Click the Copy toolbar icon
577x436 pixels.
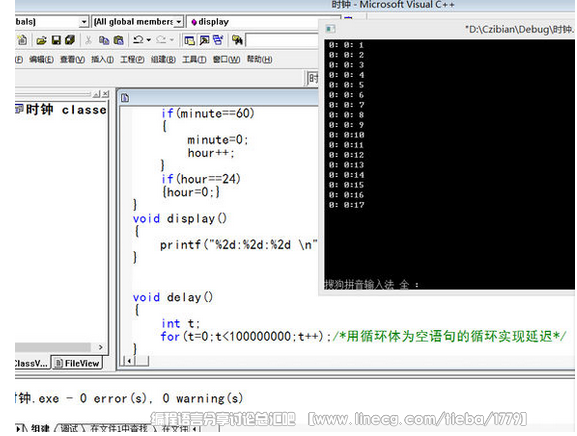tap(104, 40)
